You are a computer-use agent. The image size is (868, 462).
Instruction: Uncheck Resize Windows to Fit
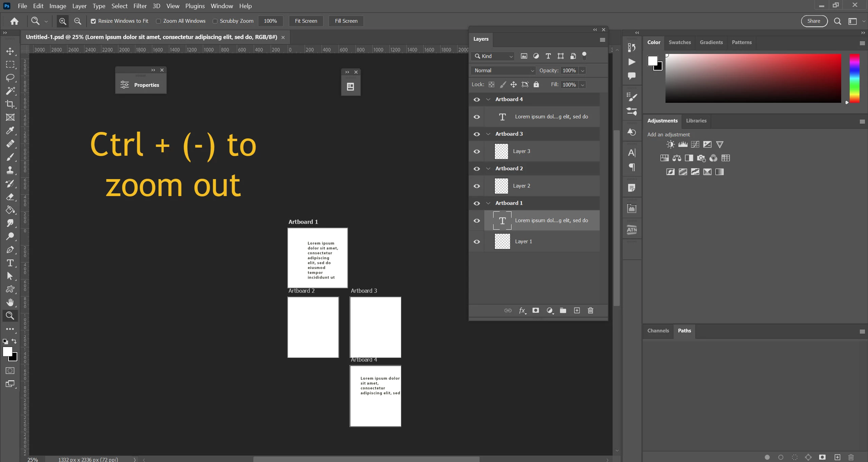(93, 21)
